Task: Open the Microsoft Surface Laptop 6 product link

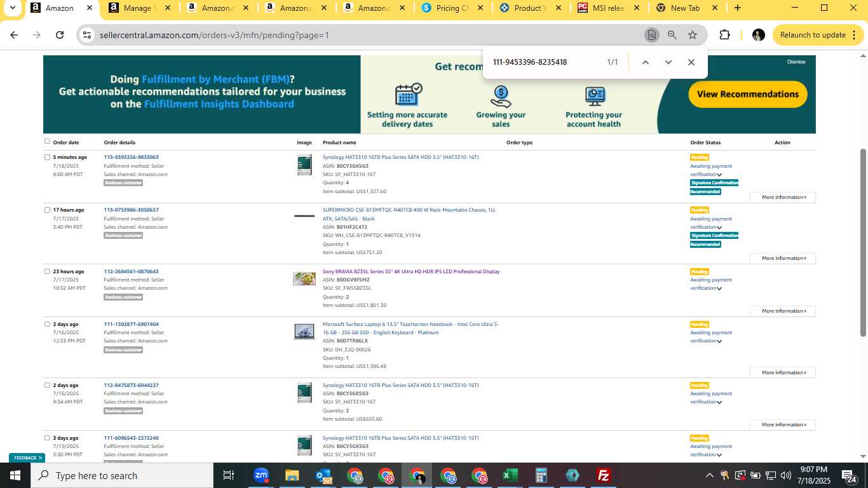Action: click(x=410, y=328)
